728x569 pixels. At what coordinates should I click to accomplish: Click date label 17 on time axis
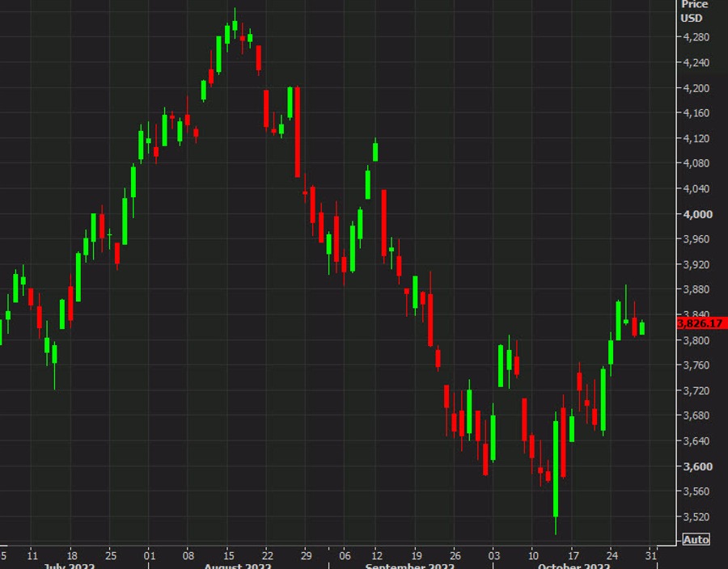(573, 555)
